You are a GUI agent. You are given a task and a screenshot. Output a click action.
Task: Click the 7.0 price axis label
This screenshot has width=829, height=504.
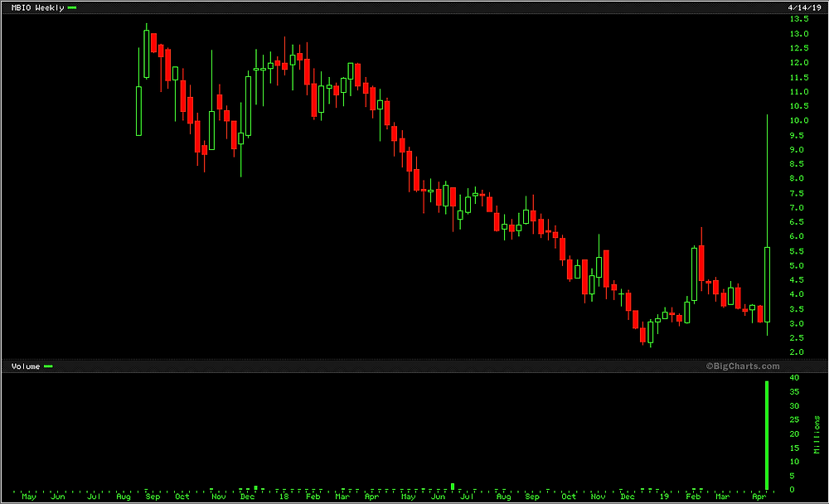pos(797,208)
